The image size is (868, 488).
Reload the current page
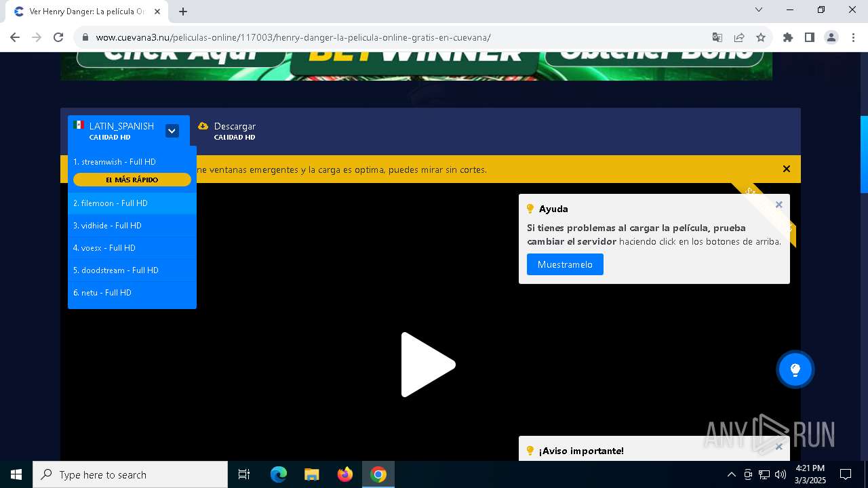click(58, 37)
